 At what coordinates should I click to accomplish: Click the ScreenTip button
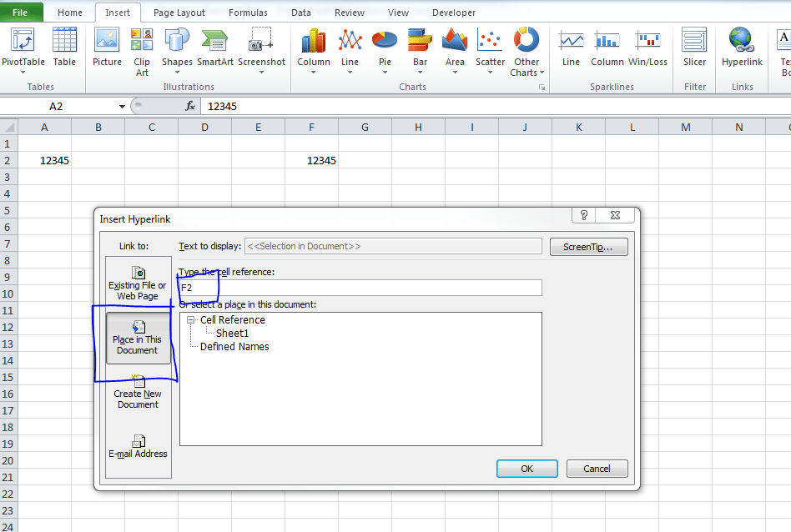tap(587, 246)
